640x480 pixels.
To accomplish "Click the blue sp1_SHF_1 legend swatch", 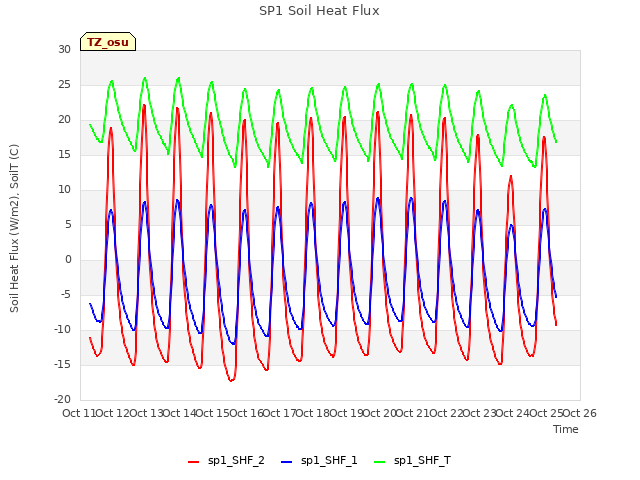I will pos(287,462).
